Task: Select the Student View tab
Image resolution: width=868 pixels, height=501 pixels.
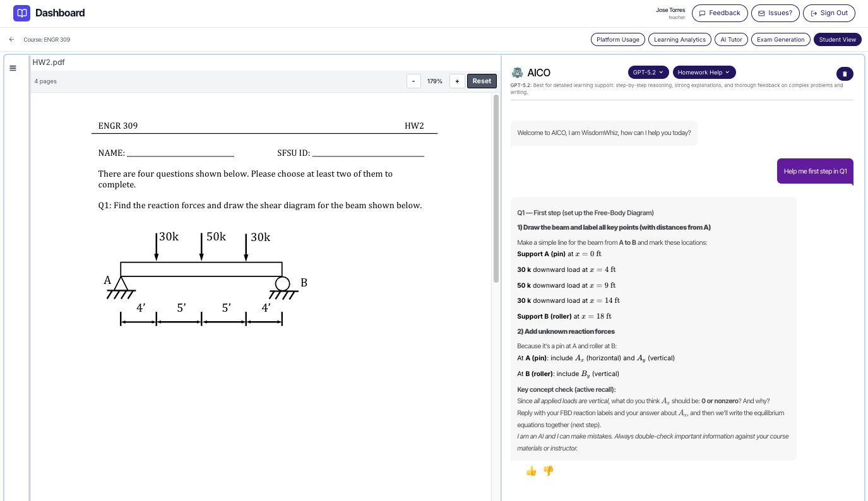Action: (x=838, y=40)
